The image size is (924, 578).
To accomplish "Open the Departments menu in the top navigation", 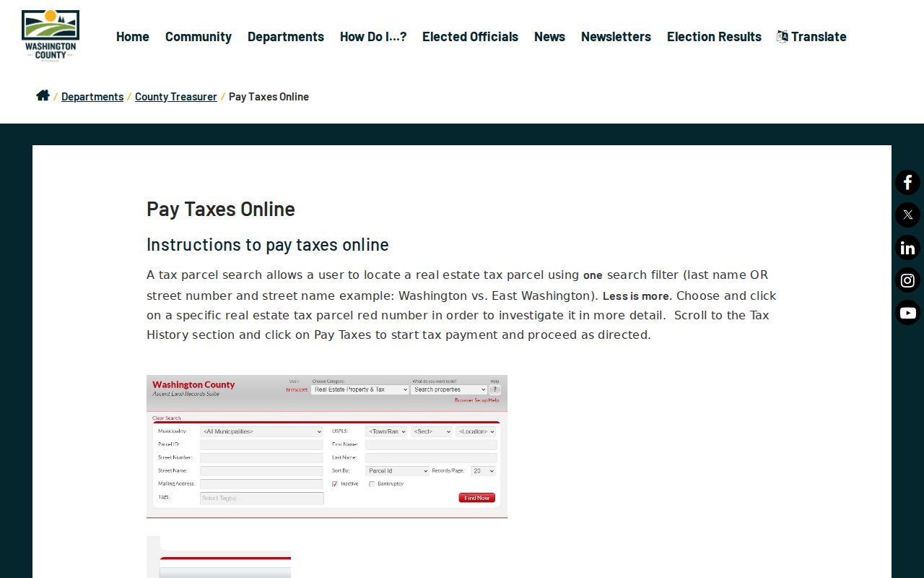I will (286, 36).
